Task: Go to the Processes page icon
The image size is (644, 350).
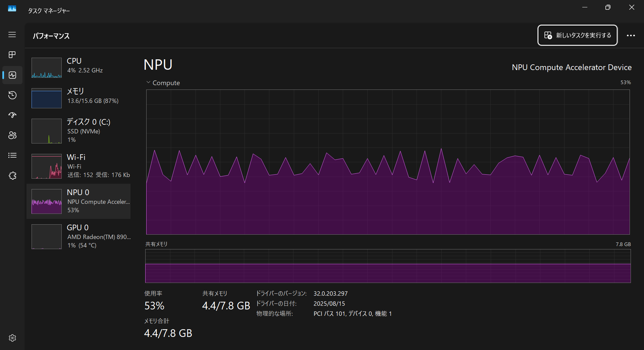Action: (x=12, y=55)
